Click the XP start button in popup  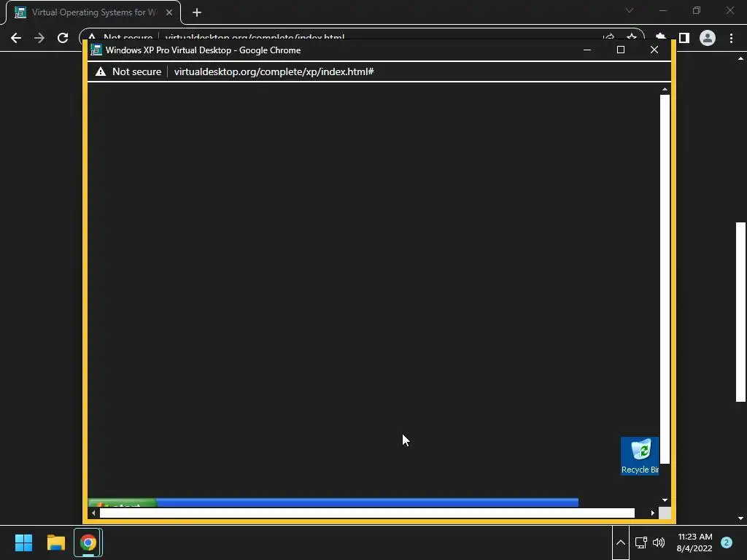[123, 503]
